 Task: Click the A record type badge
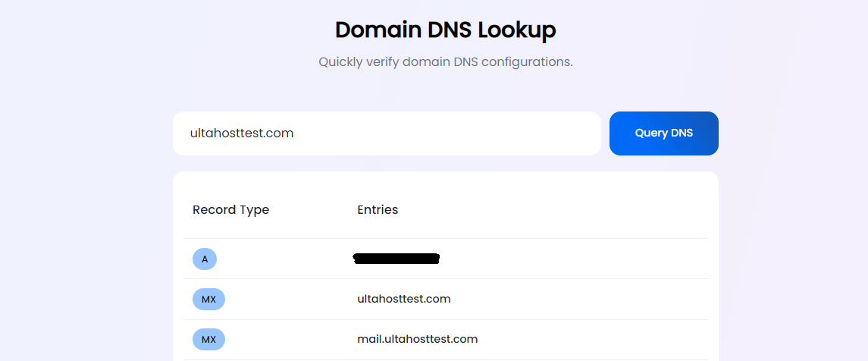pyautogui.click(x=205, y=259)
